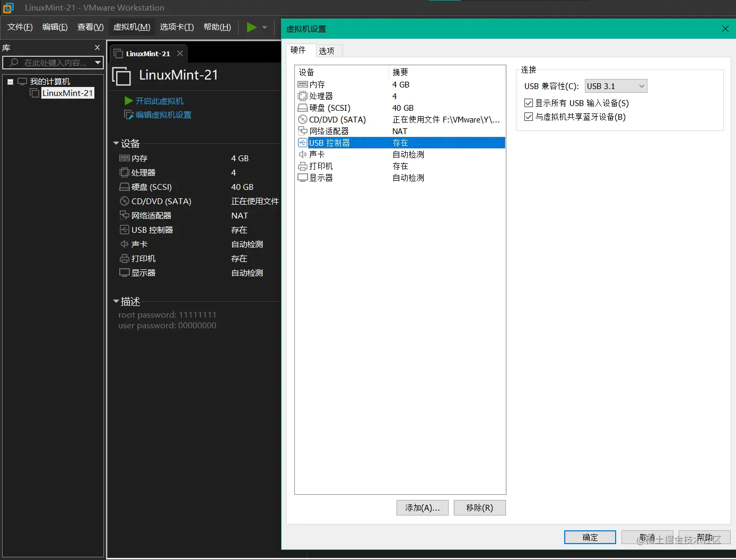Image resolution: width=736 pixels, height=560 pixels.
Task: Select the 内存 memory device icon
Action: coord(302,84)
